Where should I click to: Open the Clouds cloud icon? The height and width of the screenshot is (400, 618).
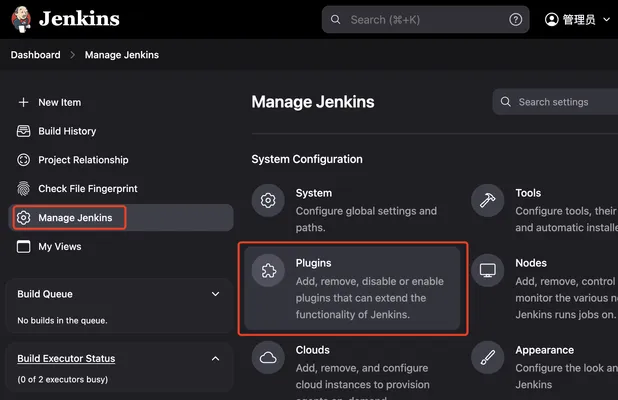pyautogui.click(x=268, y=357)
